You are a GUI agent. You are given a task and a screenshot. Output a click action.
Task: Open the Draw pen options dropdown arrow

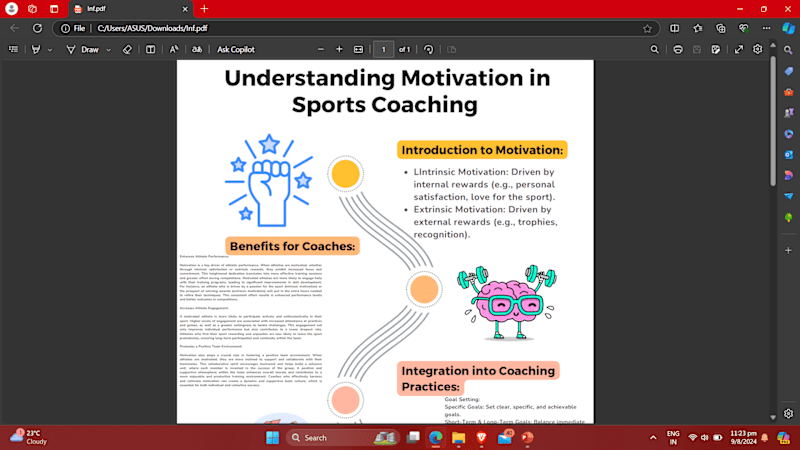[109, 49]
